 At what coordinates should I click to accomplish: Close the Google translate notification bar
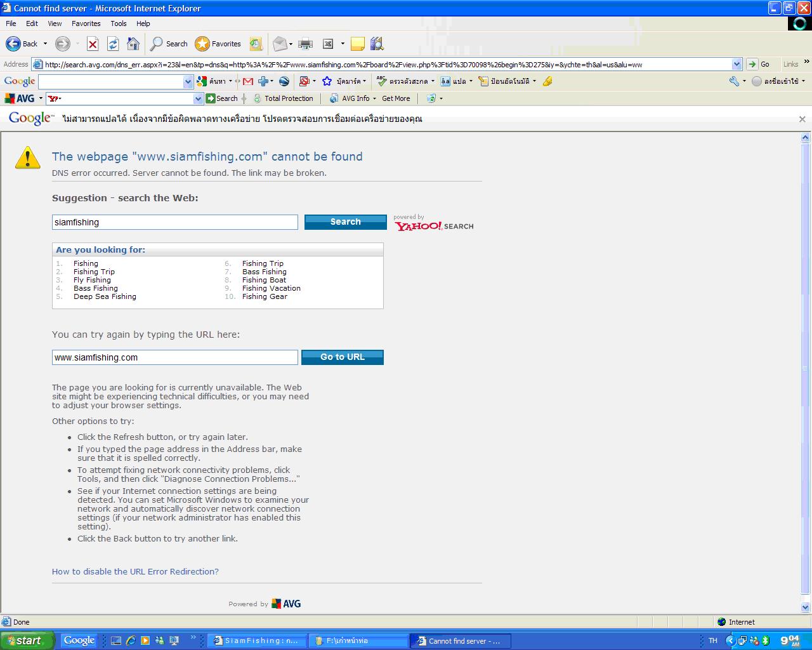[x=802, y=119]
